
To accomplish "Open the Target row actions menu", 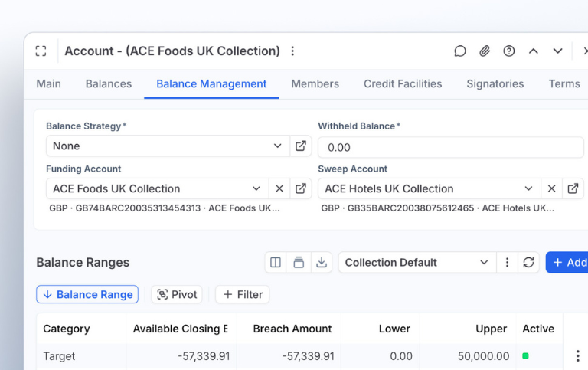I will pos(578,355).
